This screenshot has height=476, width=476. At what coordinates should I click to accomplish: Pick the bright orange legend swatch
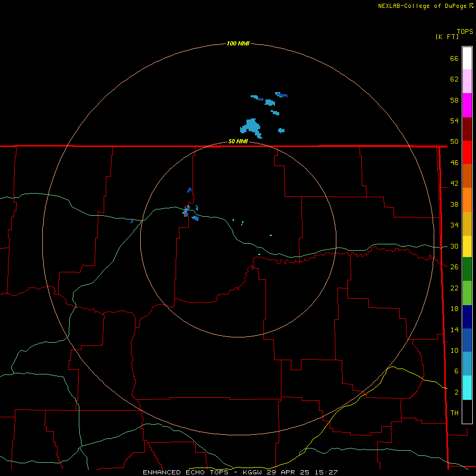(x=467, y=200)
